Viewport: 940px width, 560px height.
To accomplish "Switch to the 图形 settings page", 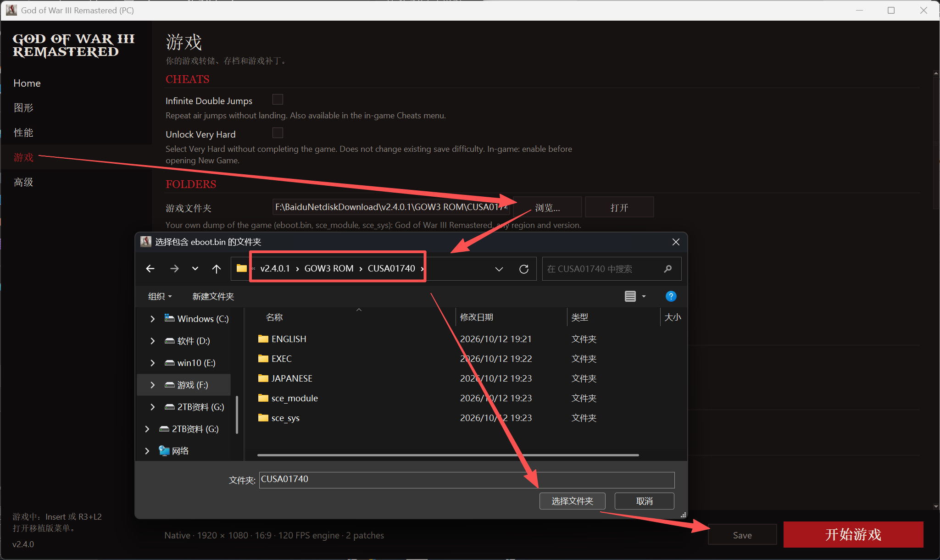I will click(x=23, y=108).
